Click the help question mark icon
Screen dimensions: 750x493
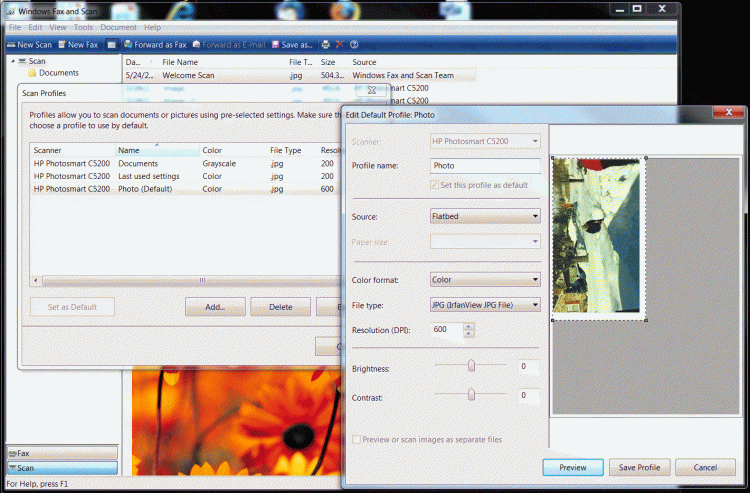[x=354, y=44]
